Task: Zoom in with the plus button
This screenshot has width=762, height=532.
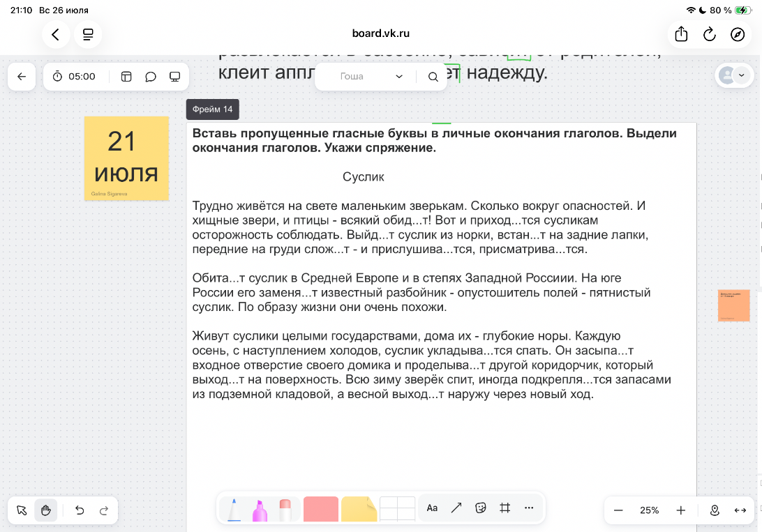Action: (681, 510)
